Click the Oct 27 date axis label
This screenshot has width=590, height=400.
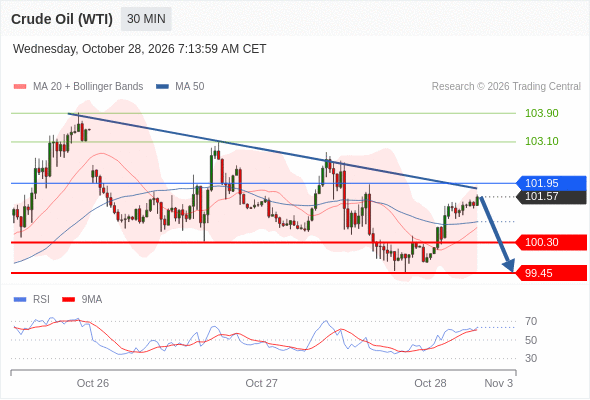click(x=262, y=383)
